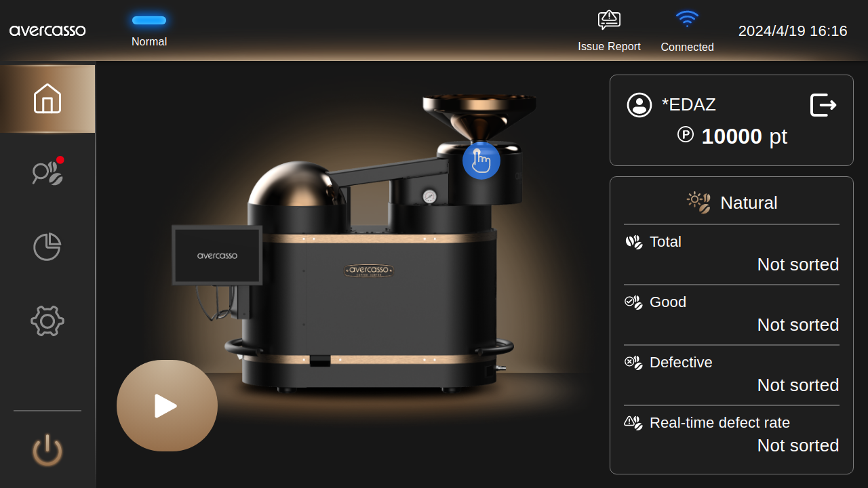The width and height of the screenshot is (868, 488).
Task: Click the Good beans row
Action: point(732,314)
